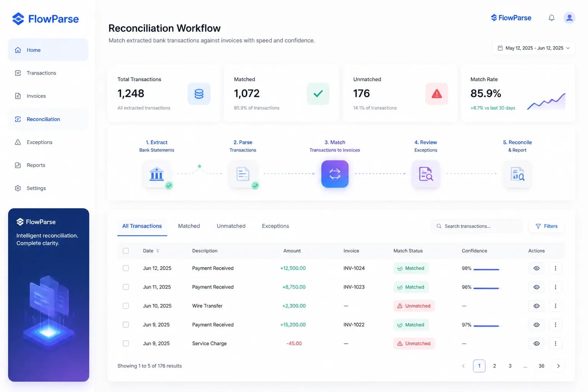Open Reconciliation in the sidebar
This screenshot has height=392, width=588.
click(x=48, y=119)
